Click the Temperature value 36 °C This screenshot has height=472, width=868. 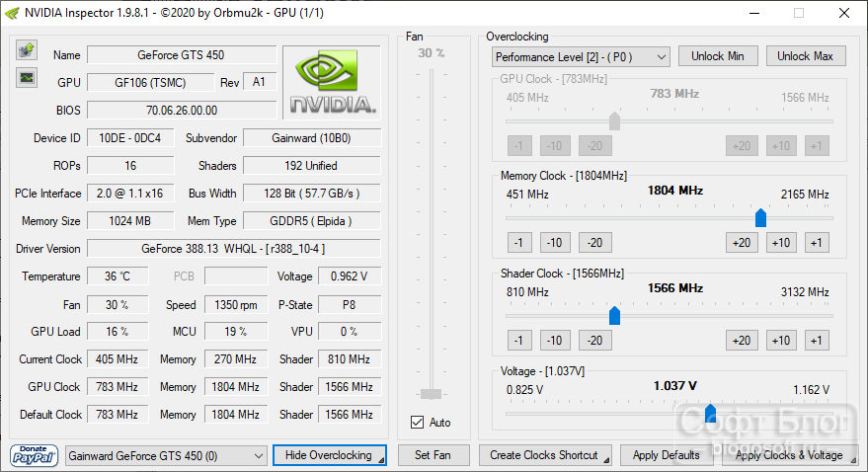point(118,276)
